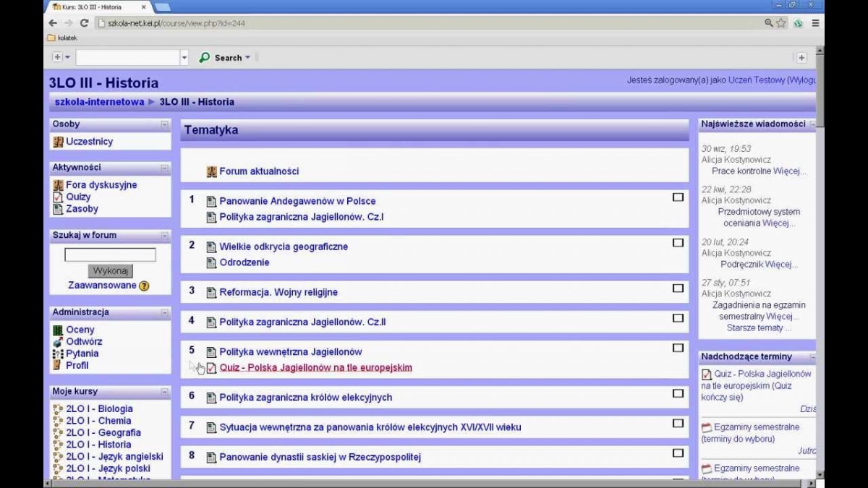Reload the page with browser refresh icon
Image resolution: width=868 pixels, height=488 pixels.
[84, 23]
